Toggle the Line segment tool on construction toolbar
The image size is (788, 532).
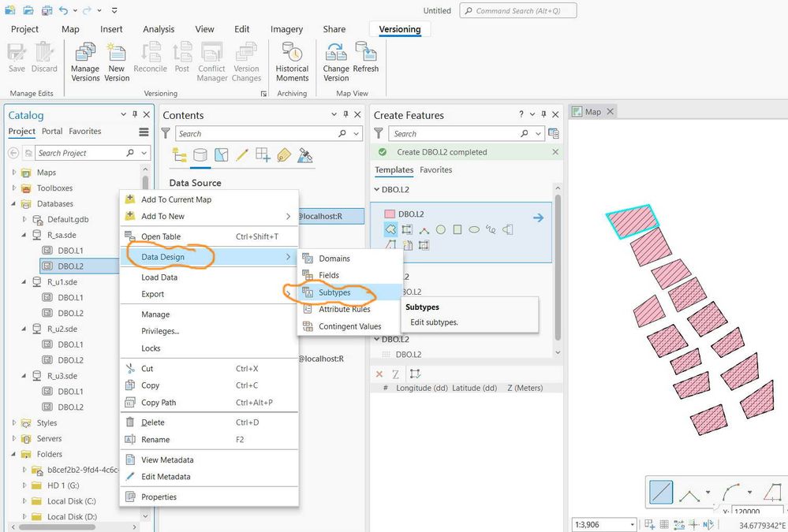[x=661, y=493]
